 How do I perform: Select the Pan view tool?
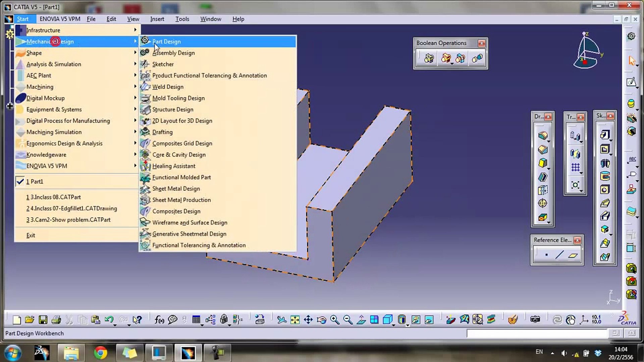click(308, 320)
